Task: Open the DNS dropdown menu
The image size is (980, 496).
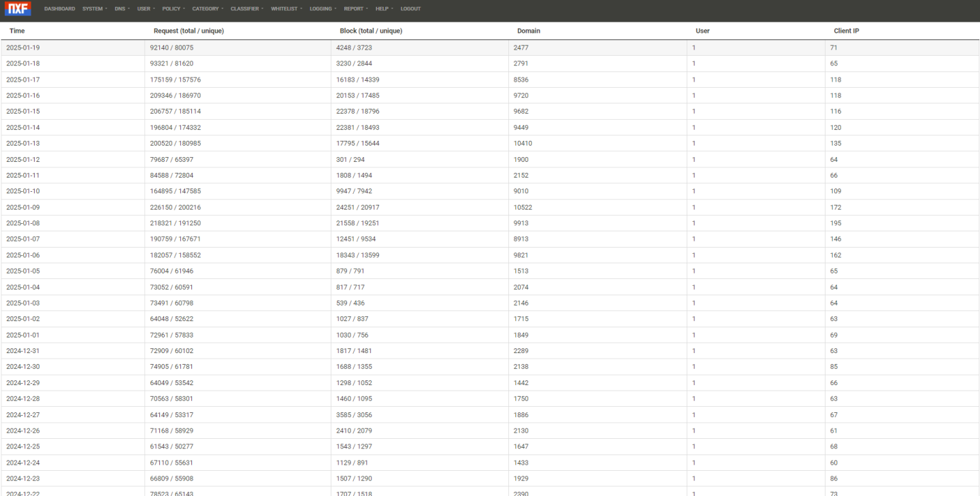Action: tap(122, 9)
